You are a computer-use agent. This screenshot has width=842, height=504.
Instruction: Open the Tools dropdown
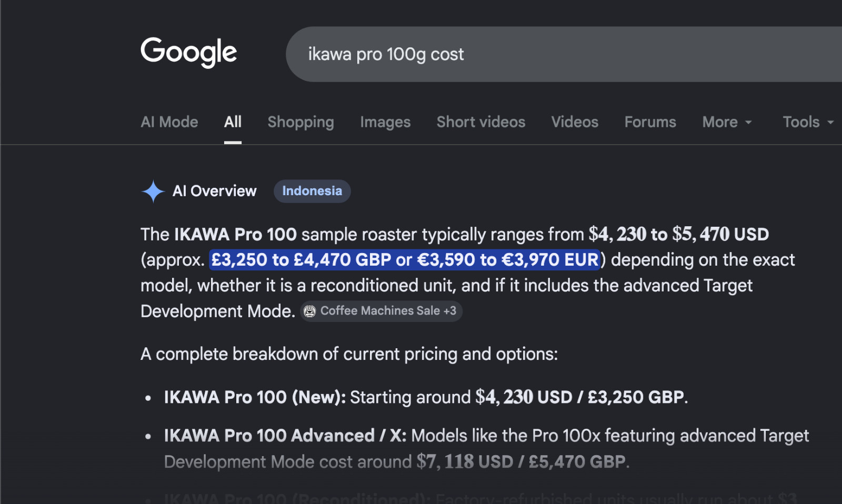[x=808, y=122]
